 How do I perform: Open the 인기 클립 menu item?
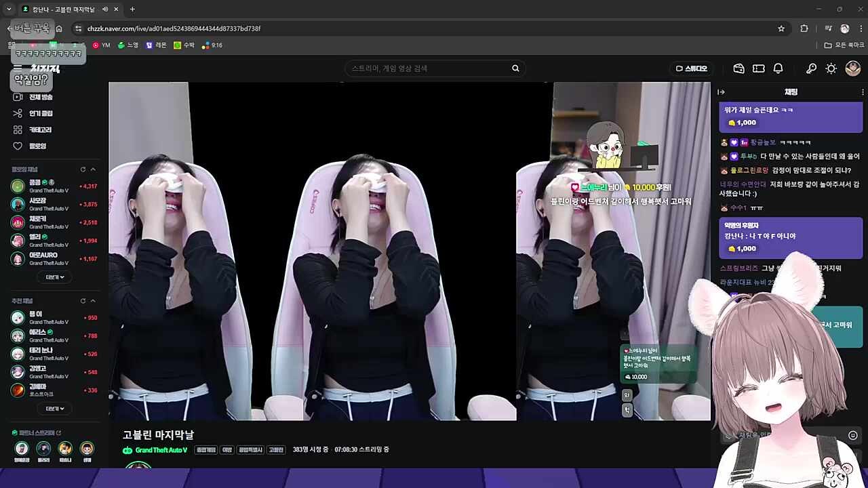pos(34,113)
